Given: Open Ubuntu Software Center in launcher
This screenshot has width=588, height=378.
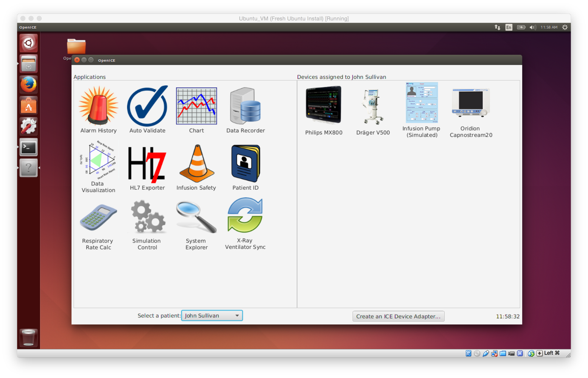Looking at the screenshot, I should tap(29, 105).
